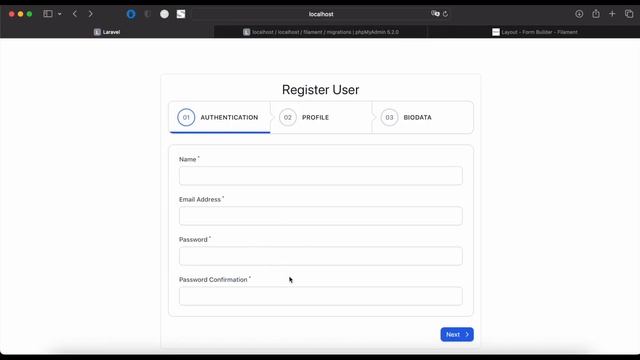
Task: Switch to the phpMyAdmin migrations tab
Action: pos(321,32)
